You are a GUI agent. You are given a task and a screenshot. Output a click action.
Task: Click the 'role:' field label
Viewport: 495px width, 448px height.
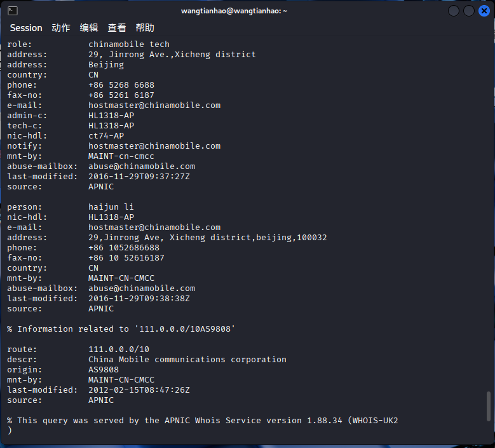(x=20, y=44)
